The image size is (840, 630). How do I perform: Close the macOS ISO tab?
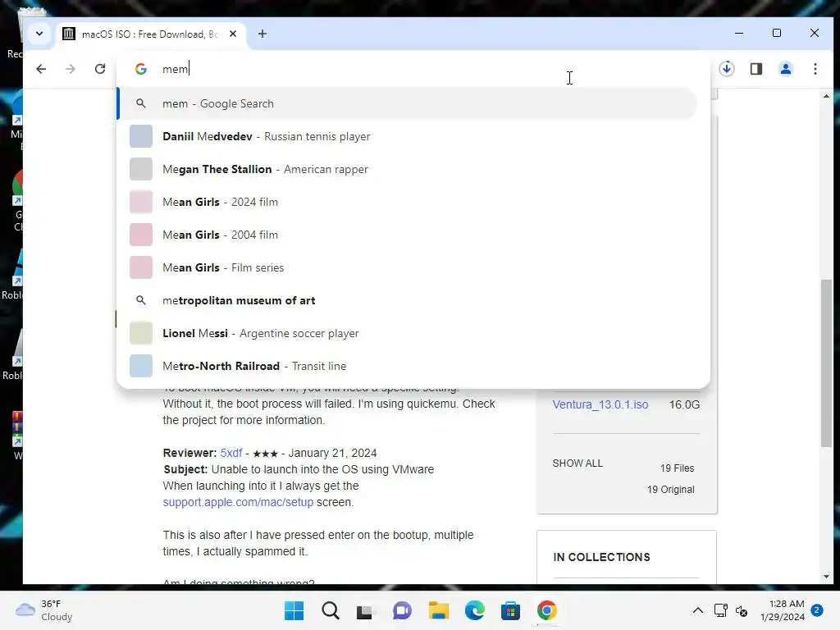(232, 34)
